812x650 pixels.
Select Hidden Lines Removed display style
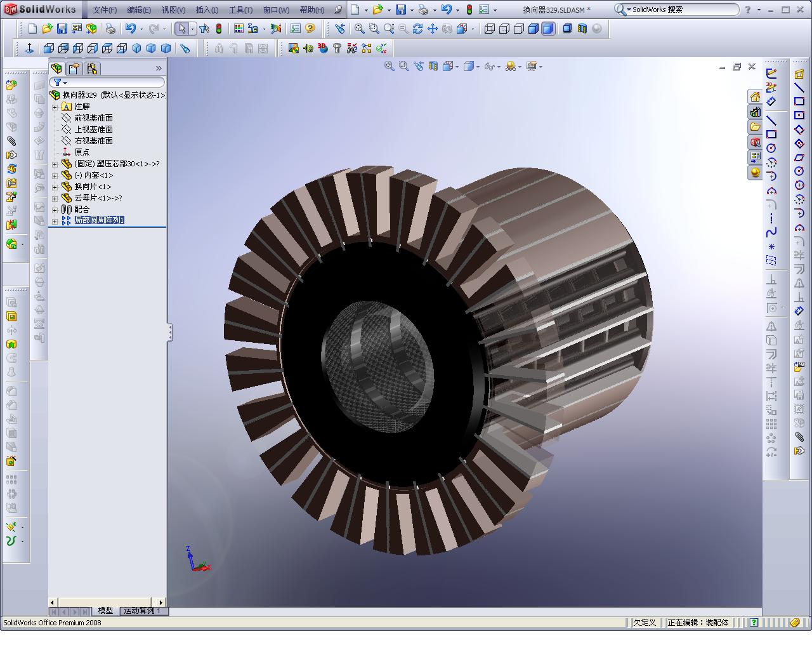(519, 29)
